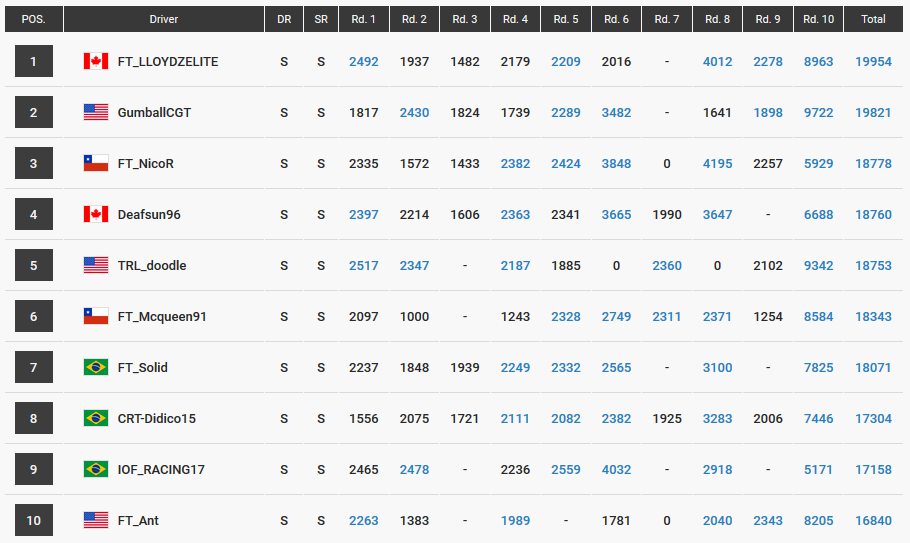Select the Rd. 10 column header

[x=818, y=19]
